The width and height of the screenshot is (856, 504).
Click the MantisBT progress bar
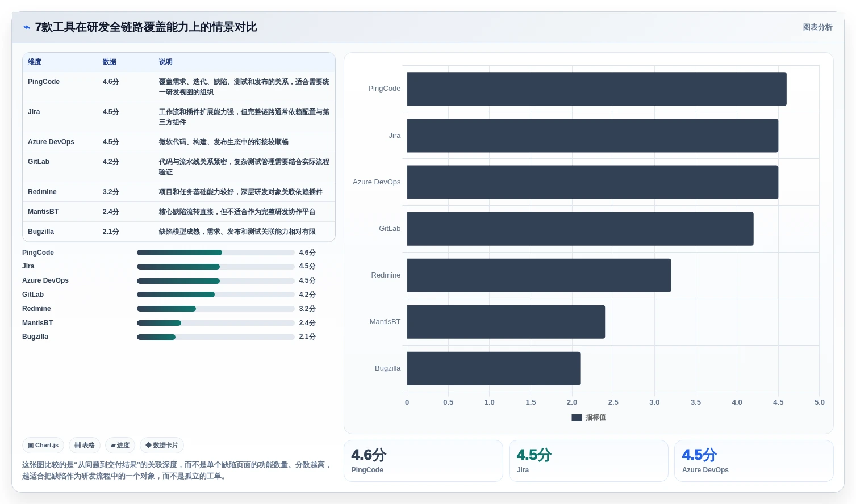(215, 323)
